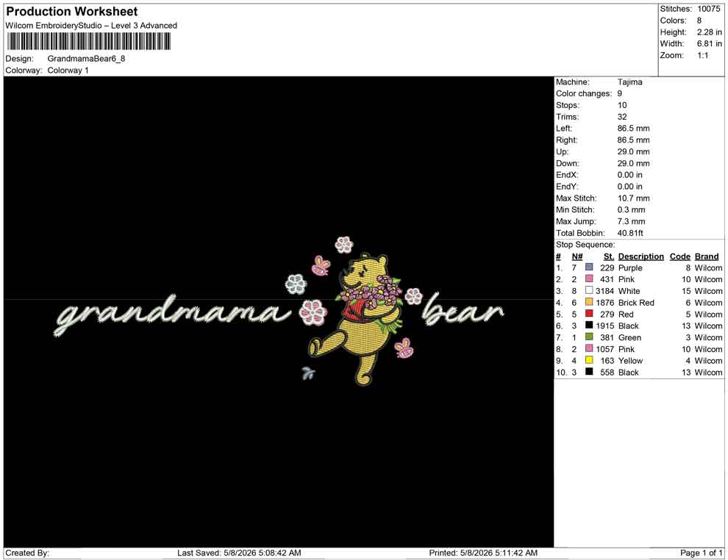Click the 'Stop Sequence:' heading
Screen dimensions: 728x560
pos(585,245)
